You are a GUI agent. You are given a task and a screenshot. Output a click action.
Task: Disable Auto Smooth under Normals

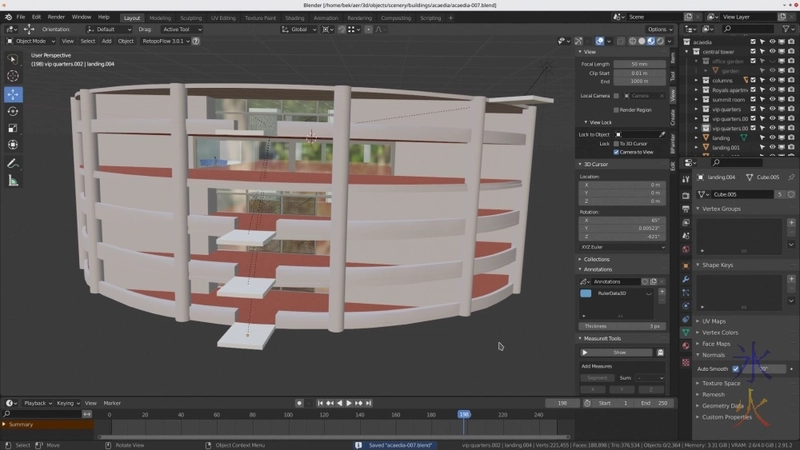(736, 368)
